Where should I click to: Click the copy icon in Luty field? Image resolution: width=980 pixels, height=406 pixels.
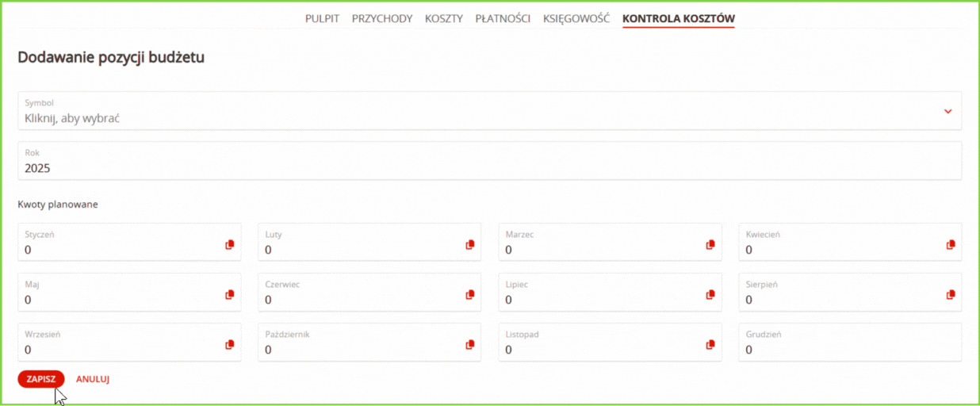pos(470,245)
